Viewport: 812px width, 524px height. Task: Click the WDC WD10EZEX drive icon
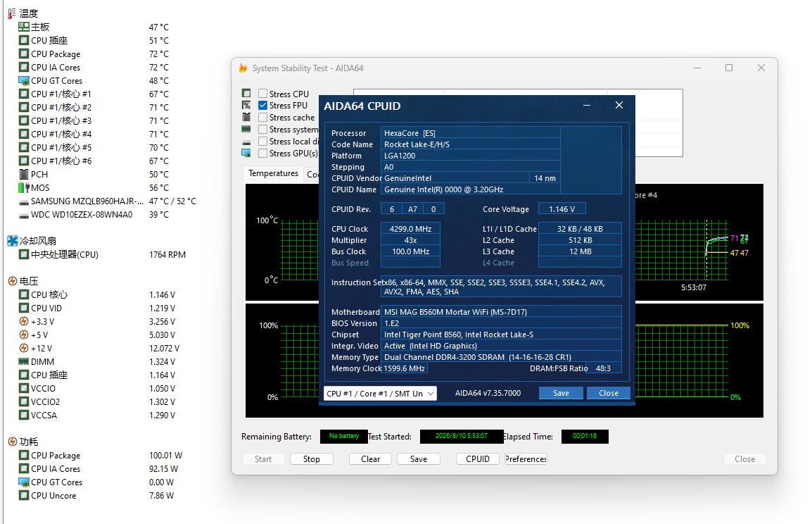24,215
